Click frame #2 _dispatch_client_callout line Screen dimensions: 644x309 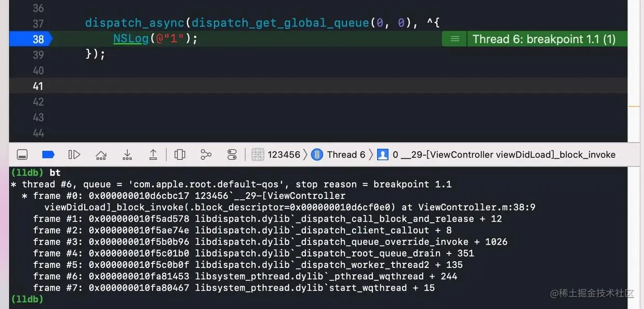243,230
